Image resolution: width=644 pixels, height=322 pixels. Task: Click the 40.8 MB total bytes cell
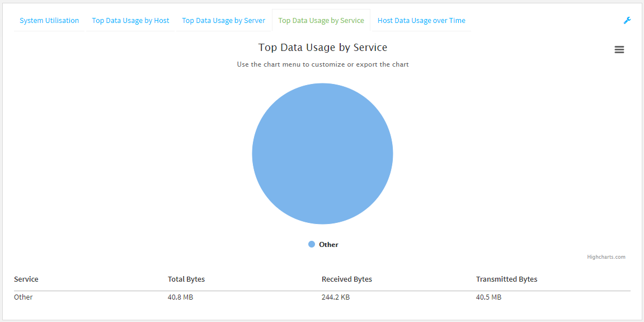[x=180, y=297]
